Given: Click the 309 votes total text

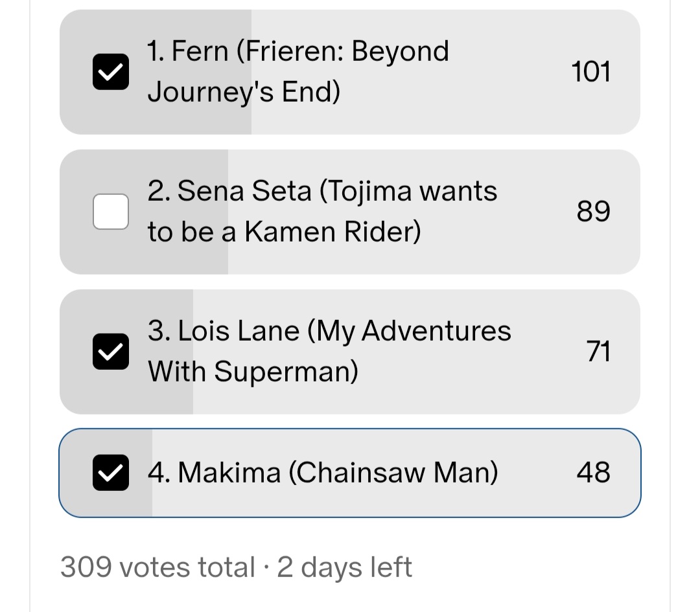Looking at the screenshot, I should [157, 567].
